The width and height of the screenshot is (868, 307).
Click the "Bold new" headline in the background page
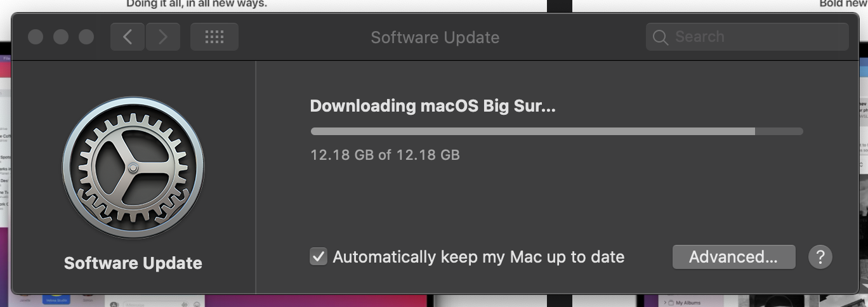[843, 4]
